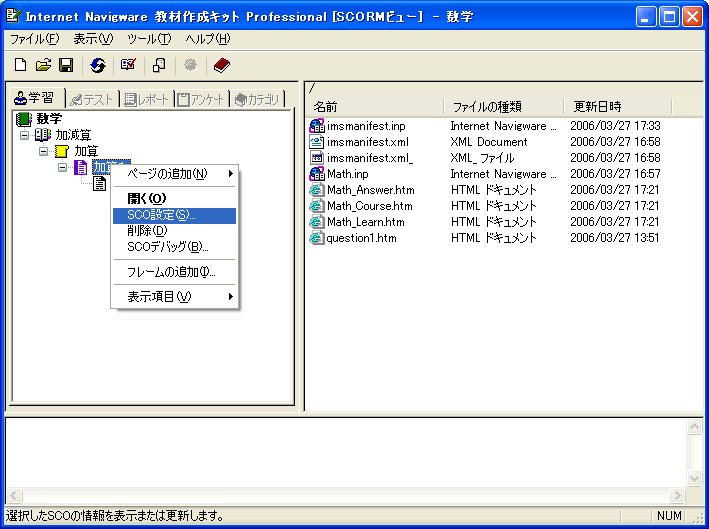Open the 表示(V) menu
709x529 pixels.
click(x=93, y=39)
